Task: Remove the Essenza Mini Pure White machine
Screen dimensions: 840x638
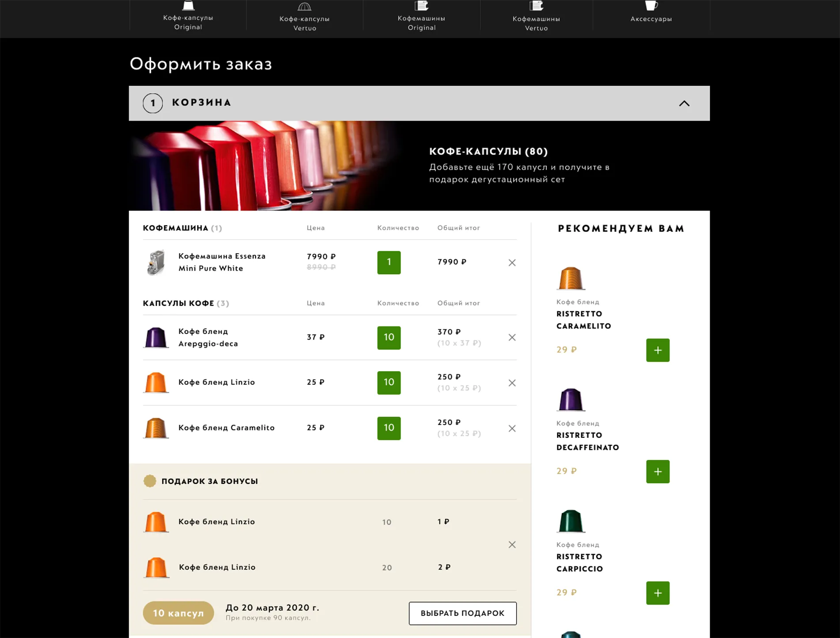Action: tap(512, 262)
